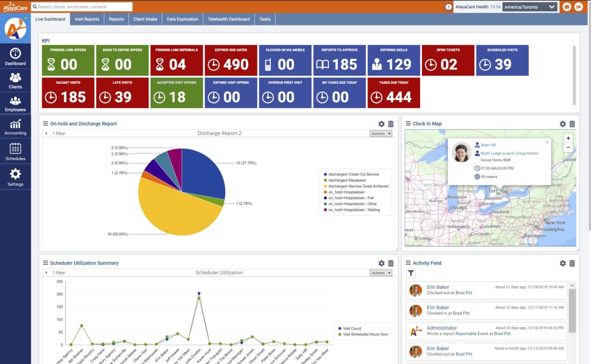This screenshot has width=591, height=364.
Task: Delete the Scheduler Utilization Summary widget
Action: 391,263
